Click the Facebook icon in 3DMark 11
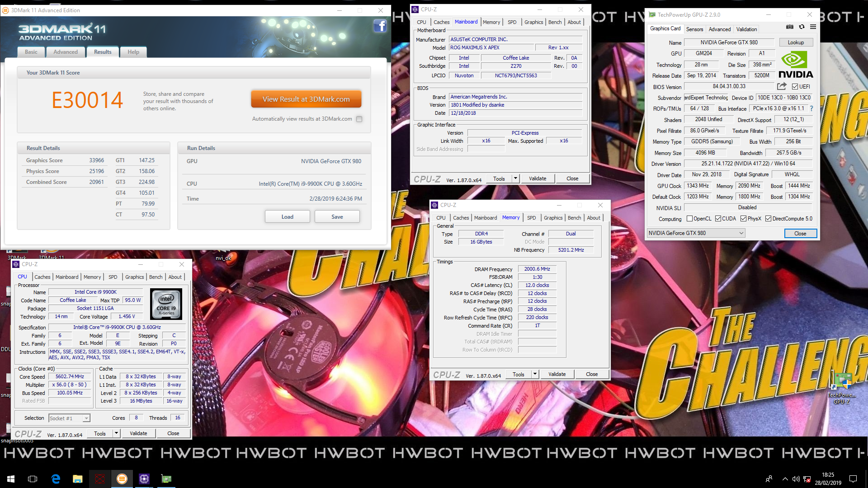Image resolution: width=868 pixels, height=488 pixels. click(x=380, y=26)
